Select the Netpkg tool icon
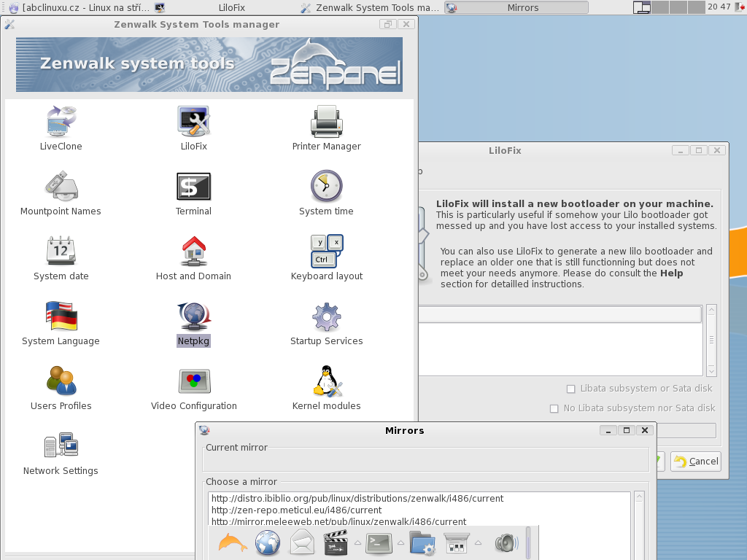Viewport: 747px width, 560px height. 193,323
